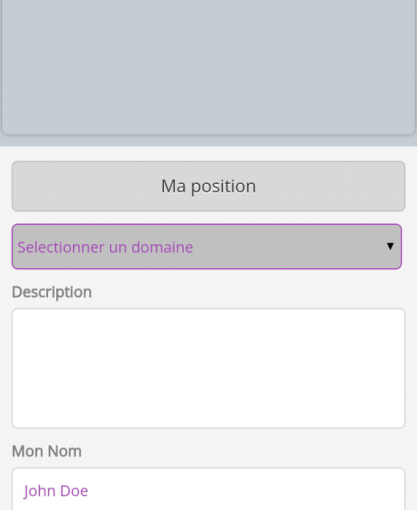Focus the Description text area
This screenshot has width=417, height=510.
pyautogui.click(x=208, y=368)
